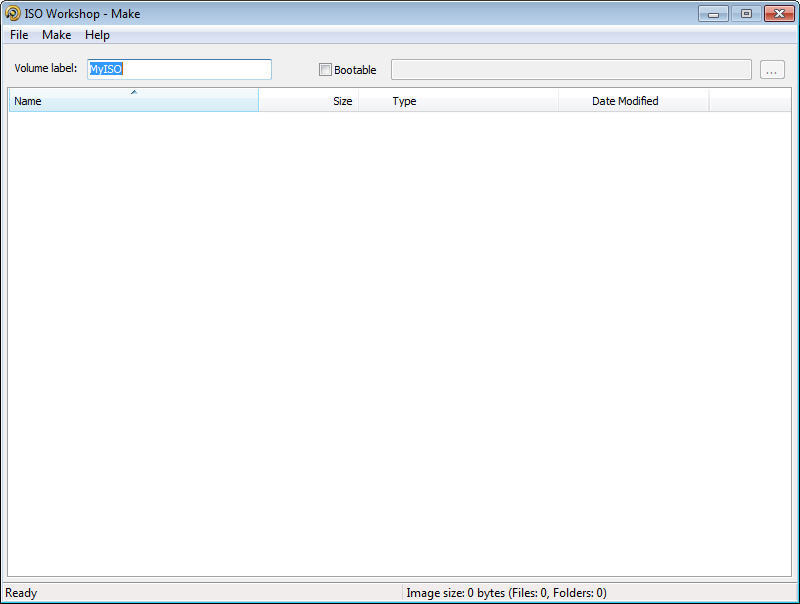Click the Ready label in the status bar
This screenshot has height=604, width=800.
coord(21,592)
